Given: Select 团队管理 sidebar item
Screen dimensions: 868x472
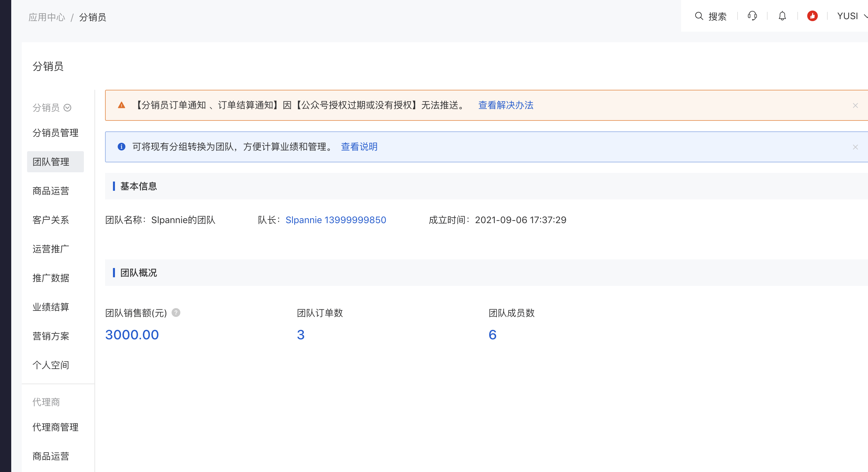Looking at the screenshot, I should (51, 162).
